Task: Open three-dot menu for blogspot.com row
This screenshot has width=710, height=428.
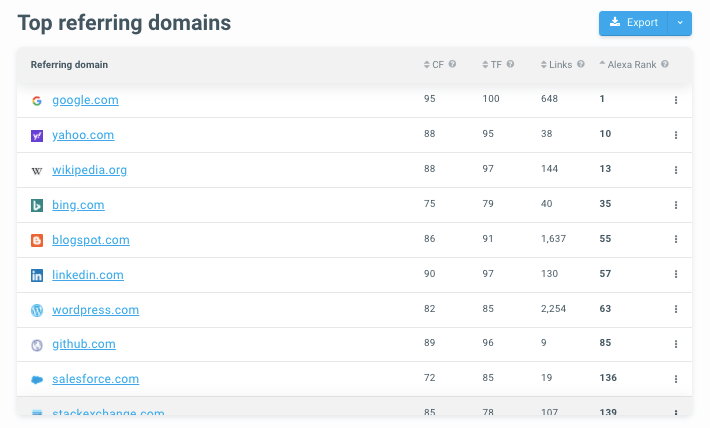Action: (x=676, y=240)
